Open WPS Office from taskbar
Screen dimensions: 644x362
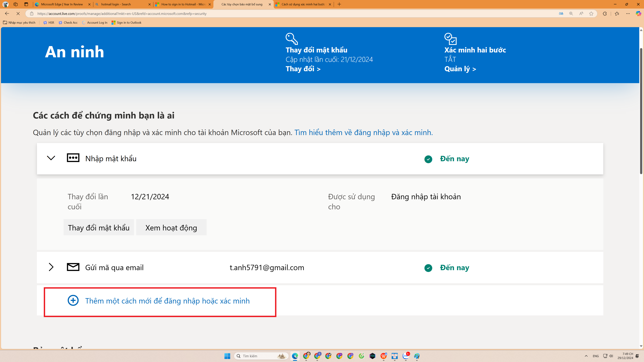click(x=384, y=356)
